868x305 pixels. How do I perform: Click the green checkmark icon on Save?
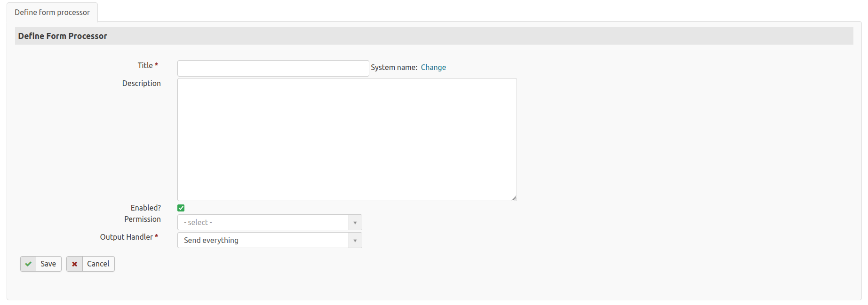28,264
